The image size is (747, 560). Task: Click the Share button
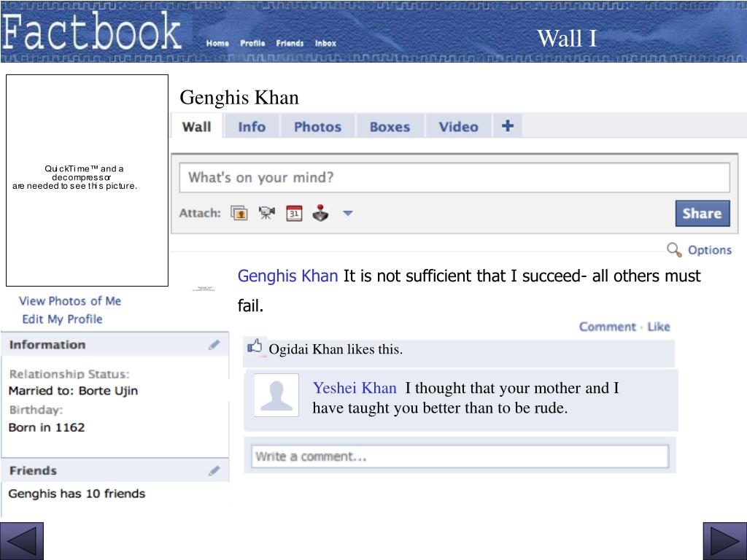pos(703,214)
